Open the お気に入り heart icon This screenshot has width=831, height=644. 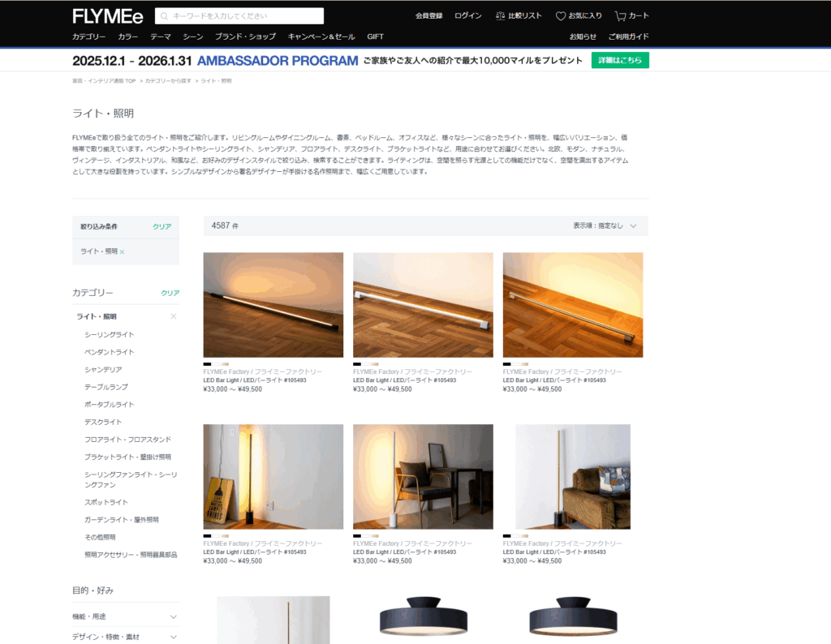(x=562, y=15)
